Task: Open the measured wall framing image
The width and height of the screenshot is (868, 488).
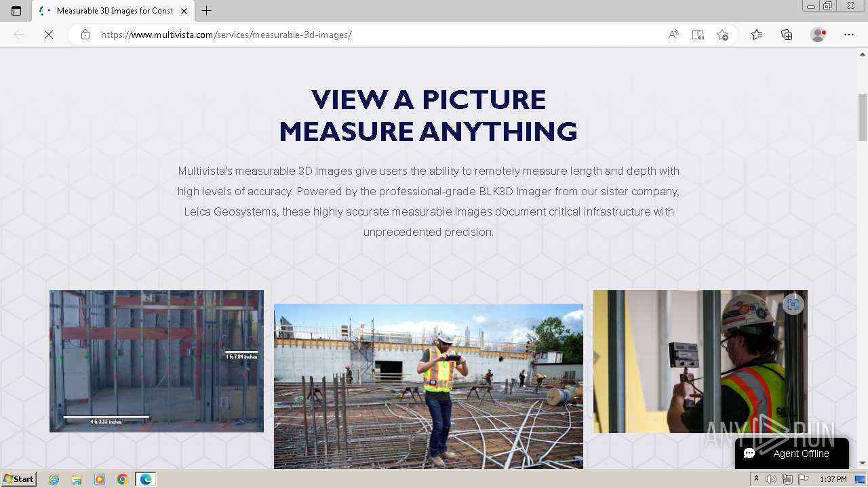Action: (x=157, y=361)
